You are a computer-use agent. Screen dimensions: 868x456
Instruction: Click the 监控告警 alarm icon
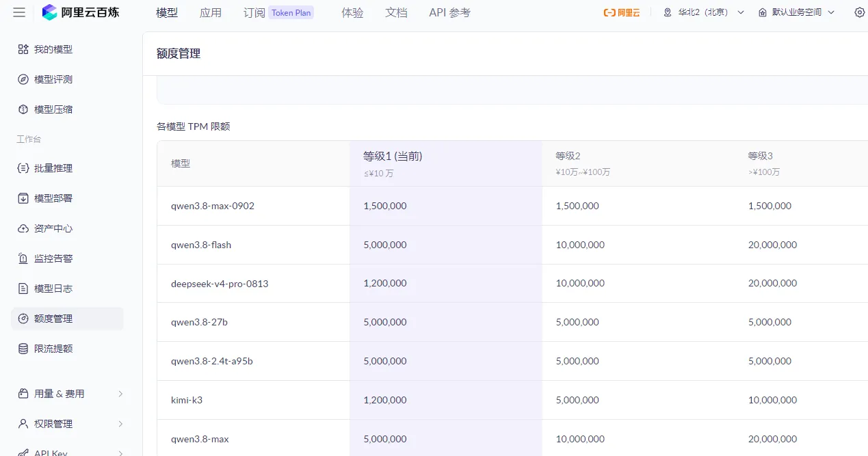point(23,258)
